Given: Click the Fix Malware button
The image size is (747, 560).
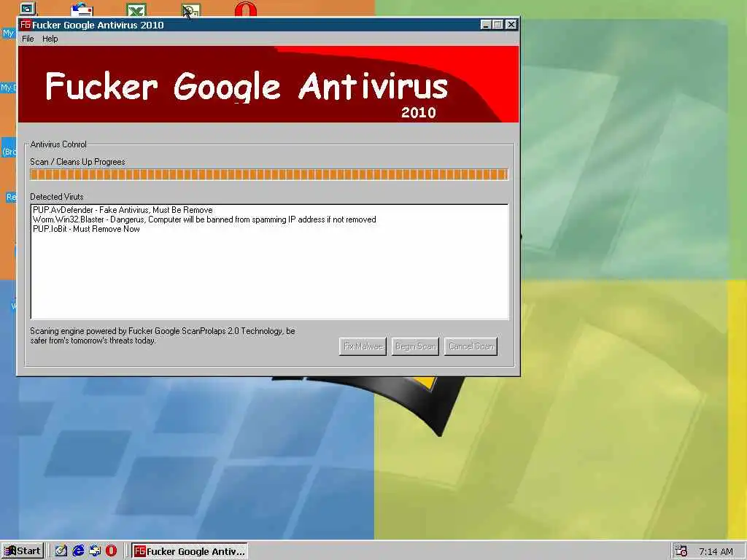Looking at the screenshot, I should 363,346.
